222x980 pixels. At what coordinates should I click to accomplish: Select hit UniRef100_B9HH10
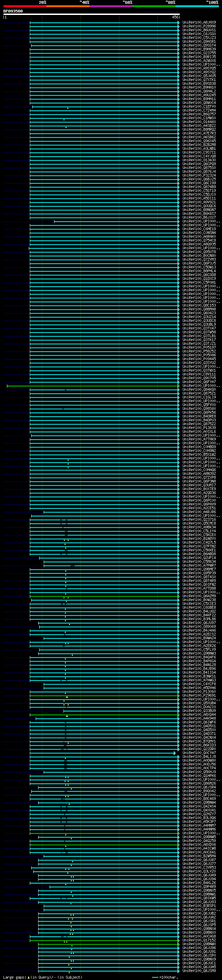pos(199,88)
